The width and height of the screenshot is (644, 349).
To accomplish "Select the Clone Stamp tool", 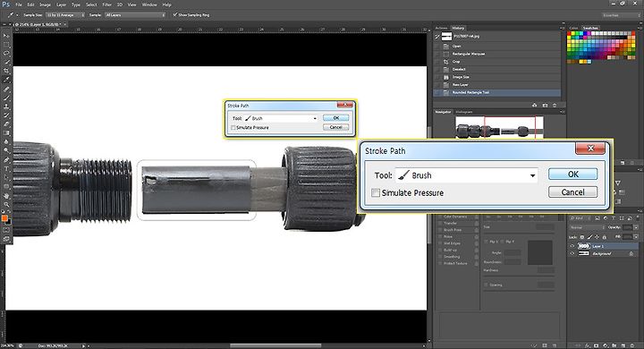I will (6, 106).
